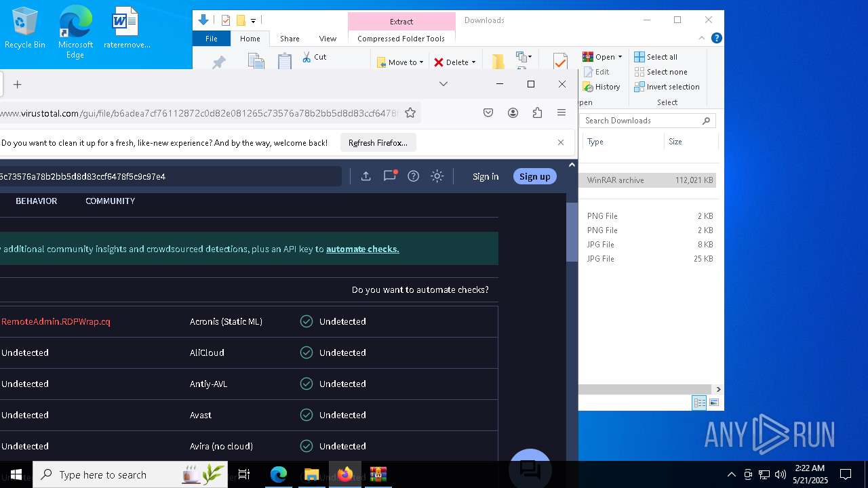Viewport: 868px width, 488px height.
Task: Click Pin to Quick access icon in Explorer
Action: coord(218,62)
